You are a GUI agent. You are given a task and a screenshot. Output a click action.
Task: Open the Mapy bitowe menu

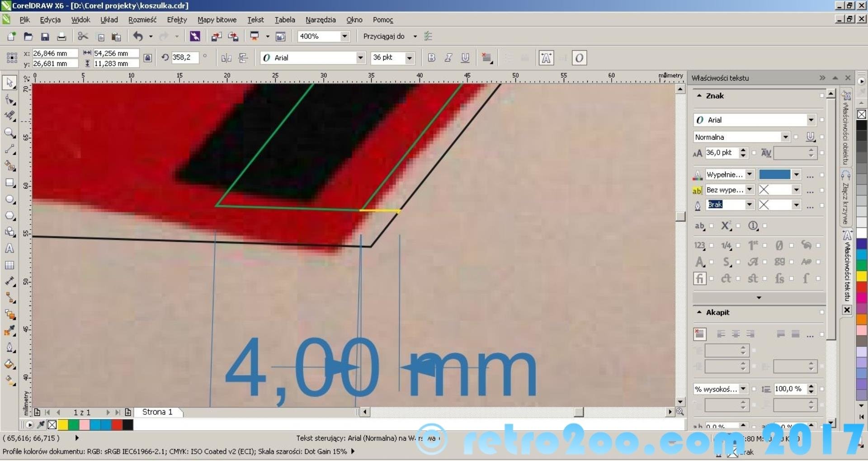point(217,20)
